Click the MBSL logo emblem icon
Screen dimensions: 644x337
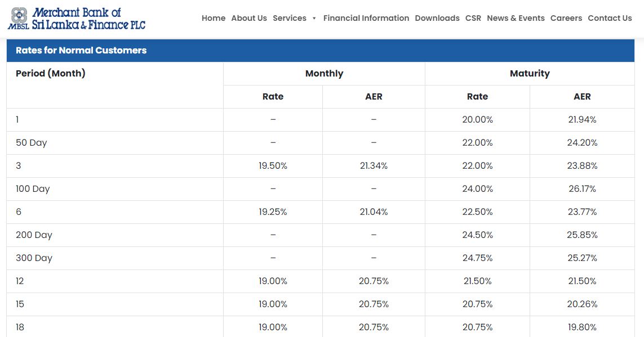pyautogui.click(x=19, y=16)
